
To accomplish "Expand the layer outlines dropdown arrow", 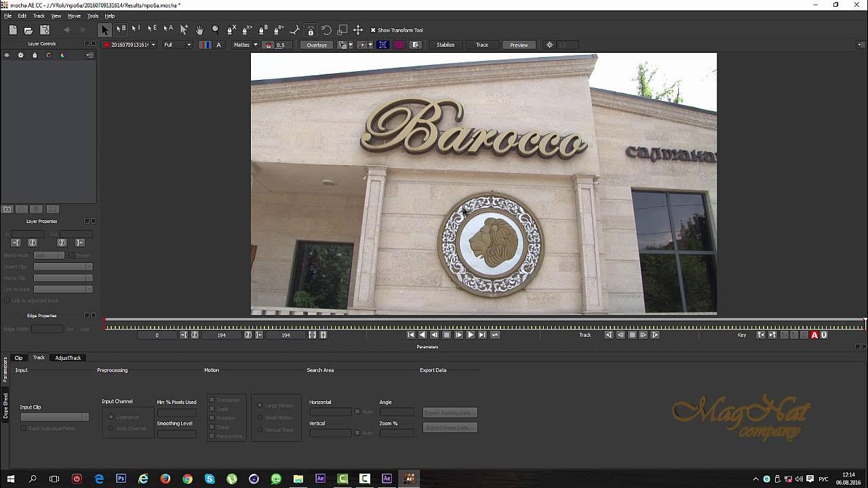I will coord(351,45).
